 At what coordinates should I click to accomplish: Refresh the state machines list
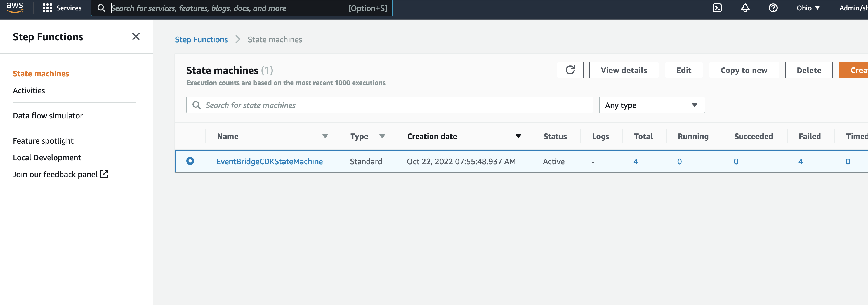(x=570, y=70)
